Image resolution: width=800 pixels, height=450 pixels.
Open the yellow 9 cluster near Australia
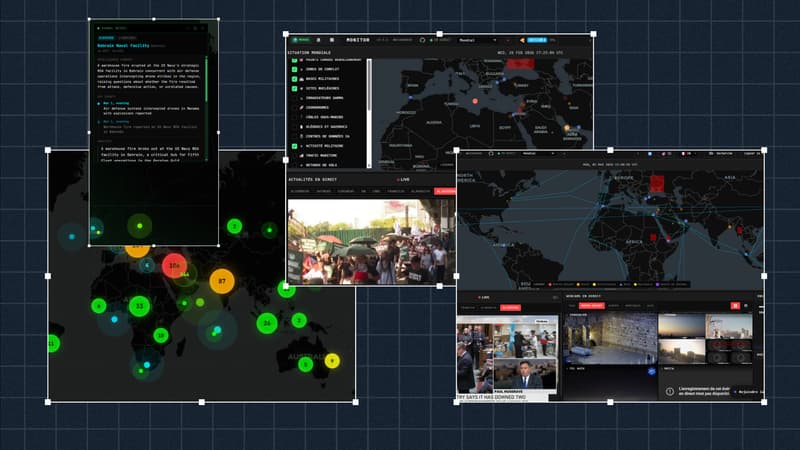pos(332,361)
